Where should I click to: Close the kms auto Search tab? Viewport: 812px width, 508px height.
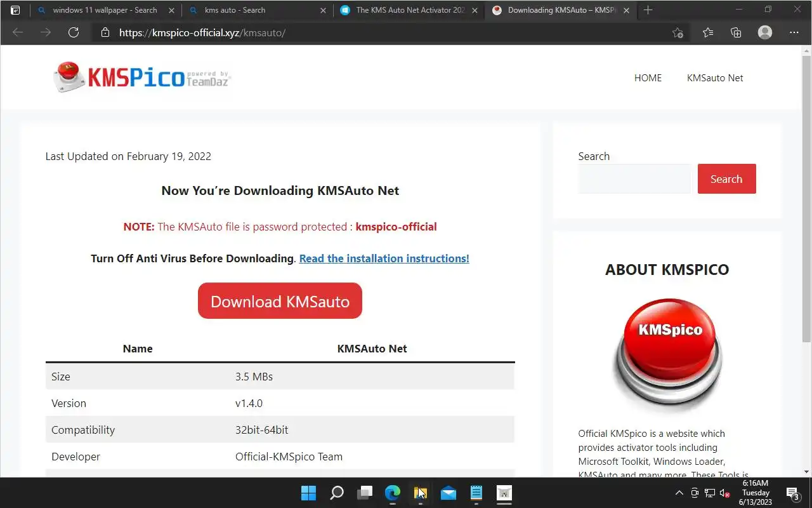(323, 10)
